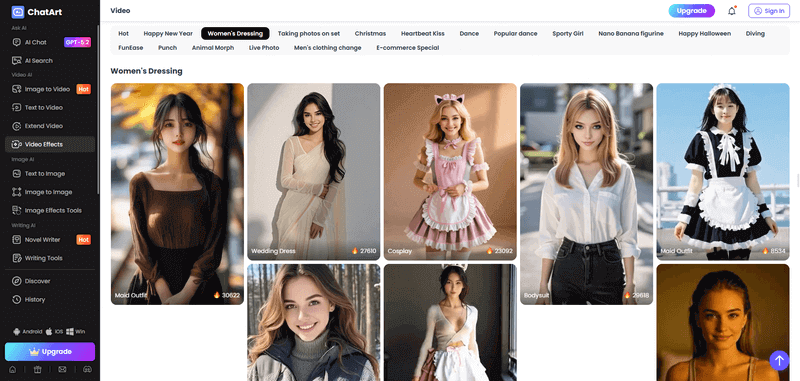Select the Punch tab

pyautogui.click(x=167, y=48)
